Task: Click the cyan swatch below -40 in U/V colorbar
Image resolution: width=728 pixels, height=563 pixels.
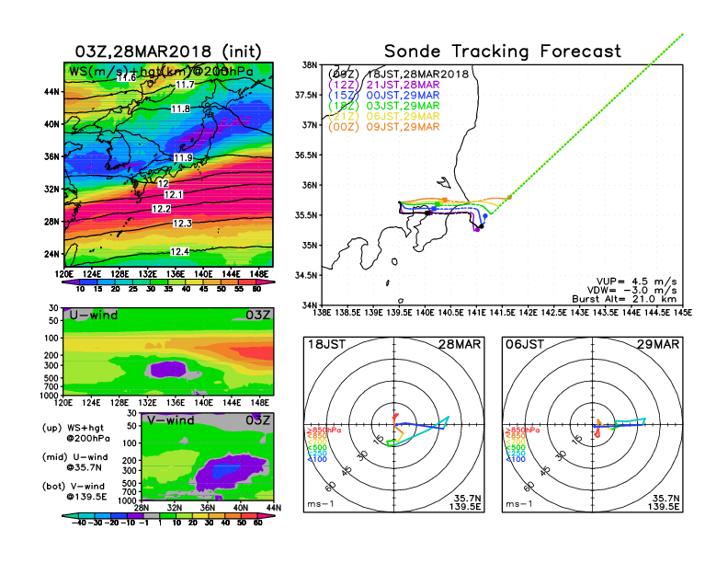Action: coord(70,516)
